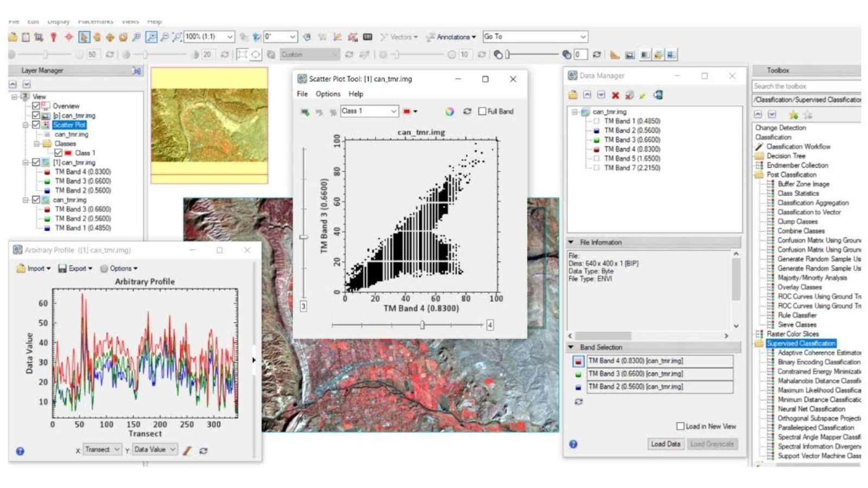This screenshot has height=488, width=868.
Task: Open the Export menu in Arbitrary Profile
Action: (x=75, y=268)
